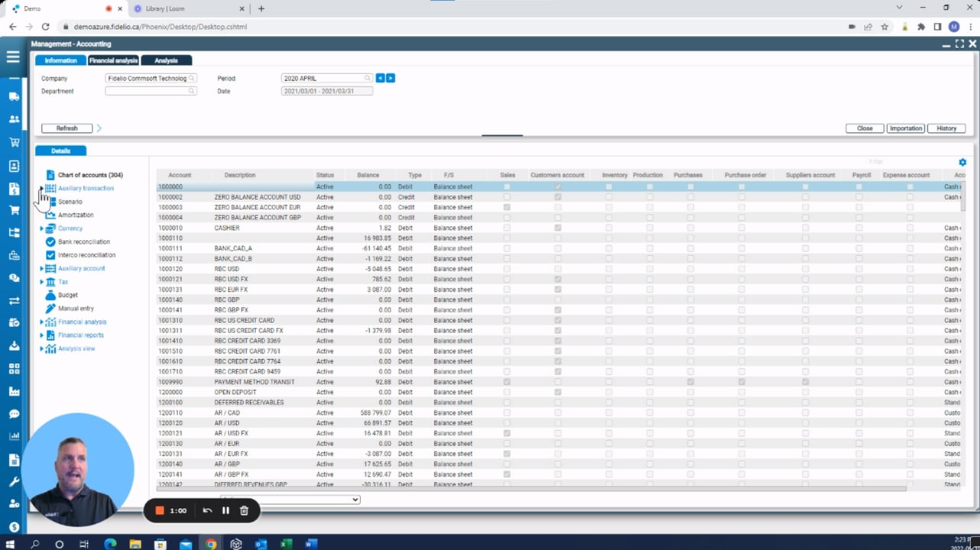
Task: Expand the Financial analysis tree node
Action: 42,322
